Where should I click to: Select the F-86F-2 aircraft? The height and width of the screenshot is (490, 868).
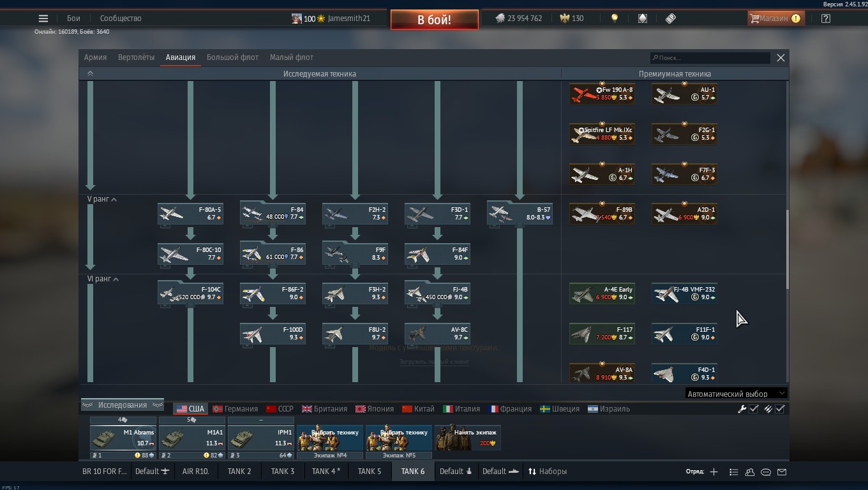click(273, 294)
